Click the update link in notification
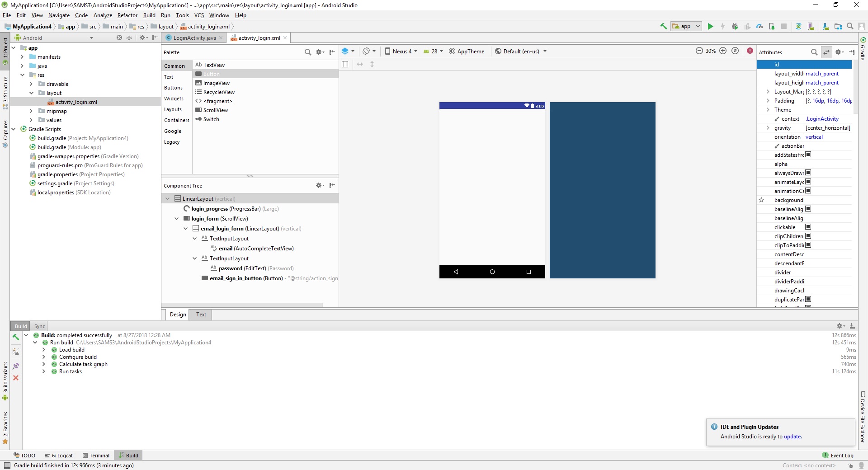The image size is (868, 470). coord(792,437)
